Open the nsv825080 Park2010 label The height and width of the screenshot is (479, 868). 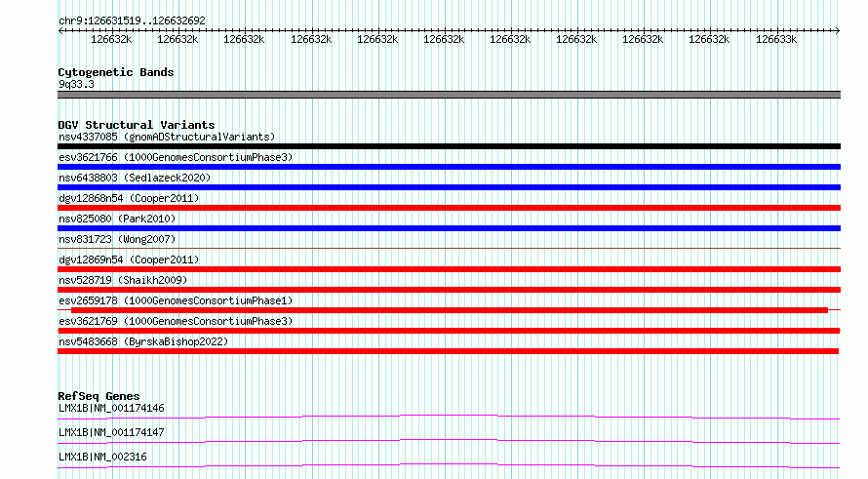pos(117,219)
